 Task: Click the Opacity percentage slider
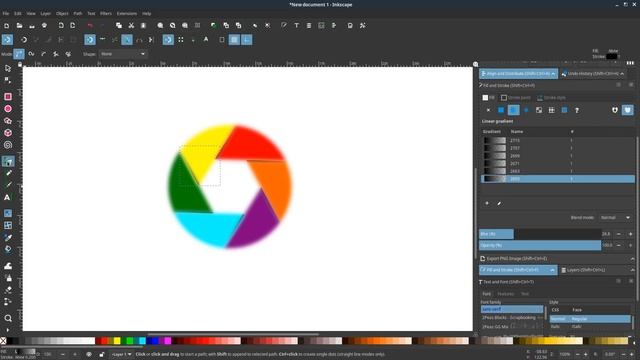pos(540,246)
